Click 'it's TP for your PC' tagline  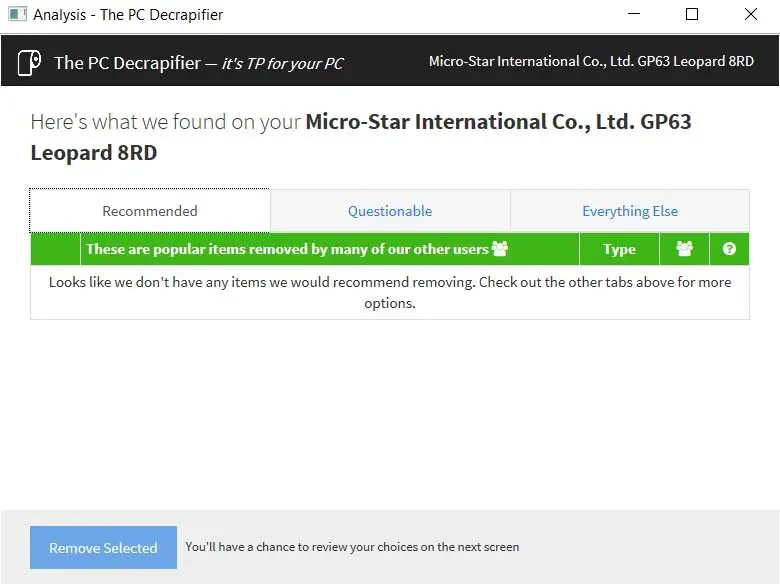click(x=282, y=64)
